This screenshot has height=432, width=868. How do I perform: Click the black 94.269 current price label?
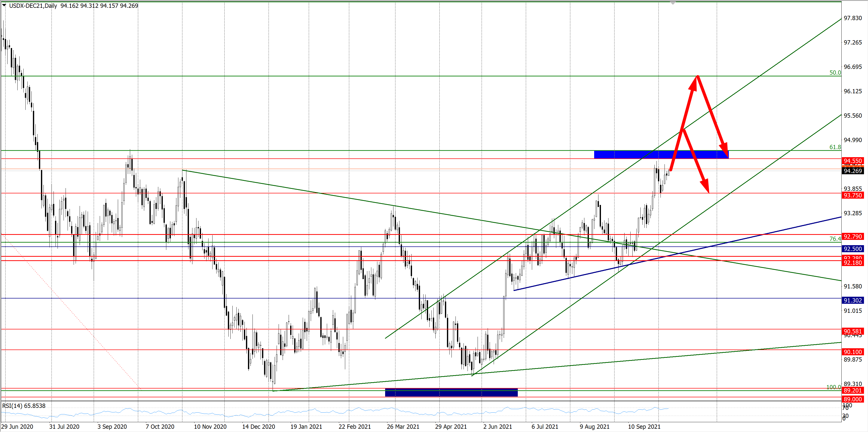(x=852, y=171)
